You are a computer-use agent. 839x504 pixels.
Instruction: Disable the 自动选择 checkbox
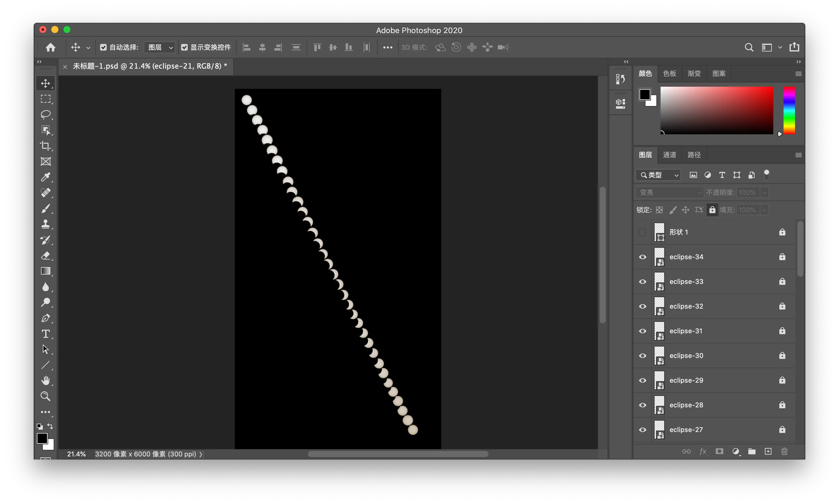pyautogui.click(x=104, y=47)
